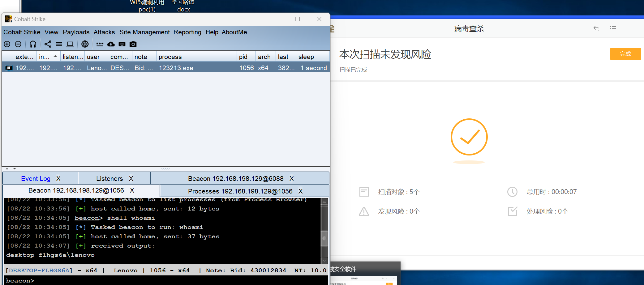Open the View menu
Screen dimensions: 644x285
coord(51,32)
